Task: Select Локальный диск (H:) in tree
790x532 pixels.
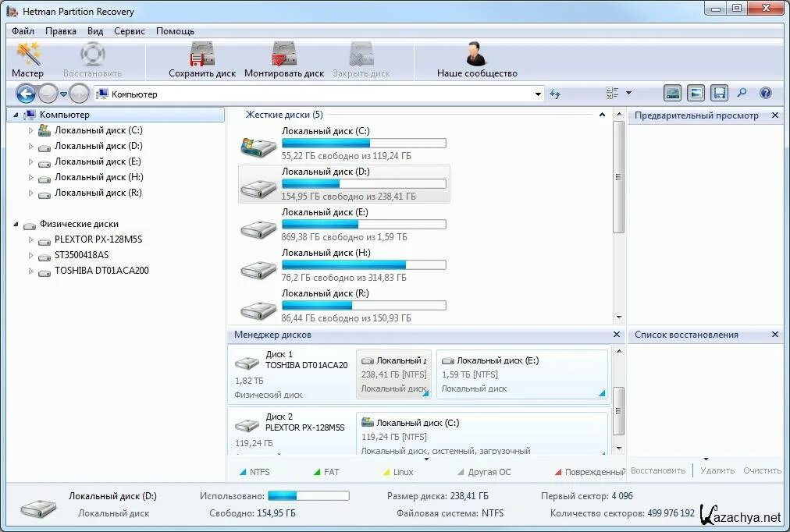Action: [x=98, y=177]
